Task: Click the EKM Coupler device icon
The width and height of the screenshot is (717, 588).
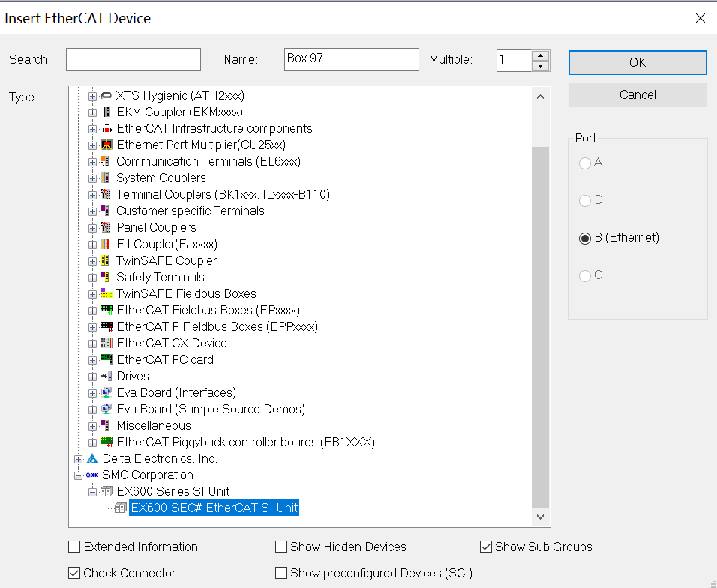Action: (x=106, y=112)
